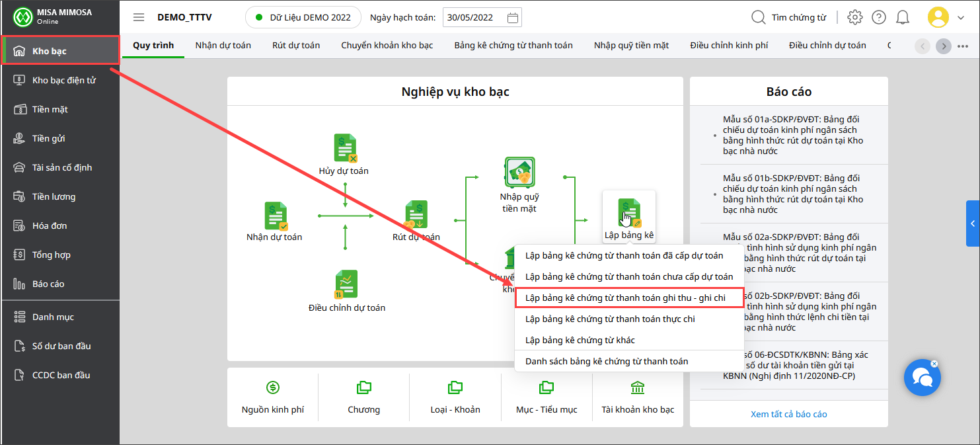Viewport: 980px width, 445px height.
Task: Switch to Điều chỉnh dự toán tab
Action: [827, 45]
